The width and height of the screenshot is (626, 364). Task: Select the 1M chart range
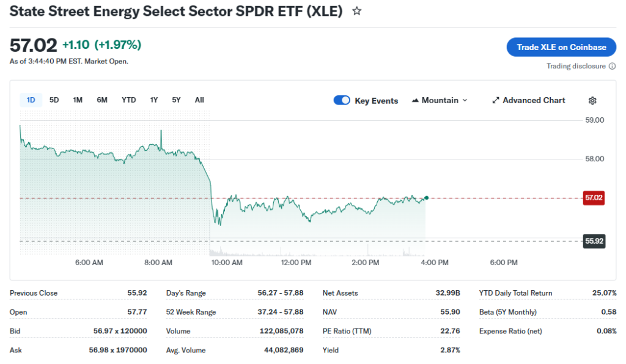point(78,100)
